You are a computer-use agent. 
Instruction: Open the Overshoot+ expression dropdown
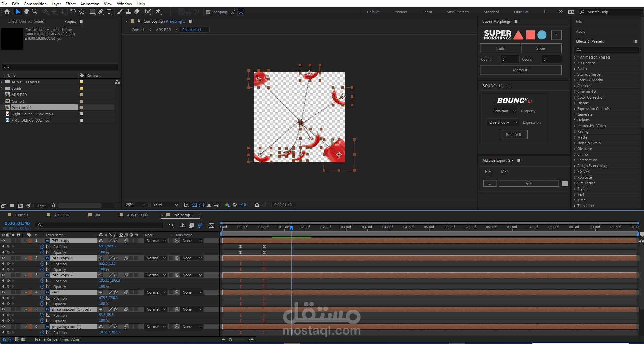pyautogui.click(x=503, y=122)
